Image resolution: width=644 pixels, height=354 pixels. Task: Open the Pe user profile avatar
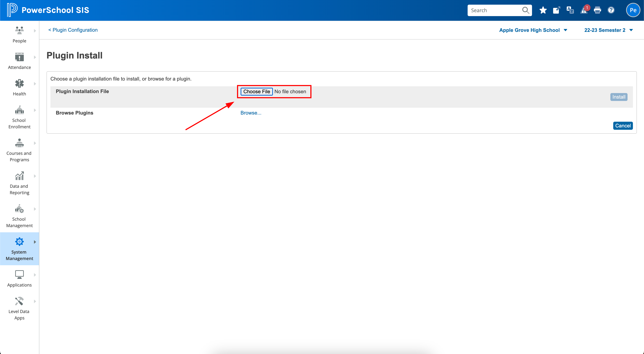pos(633,10)
